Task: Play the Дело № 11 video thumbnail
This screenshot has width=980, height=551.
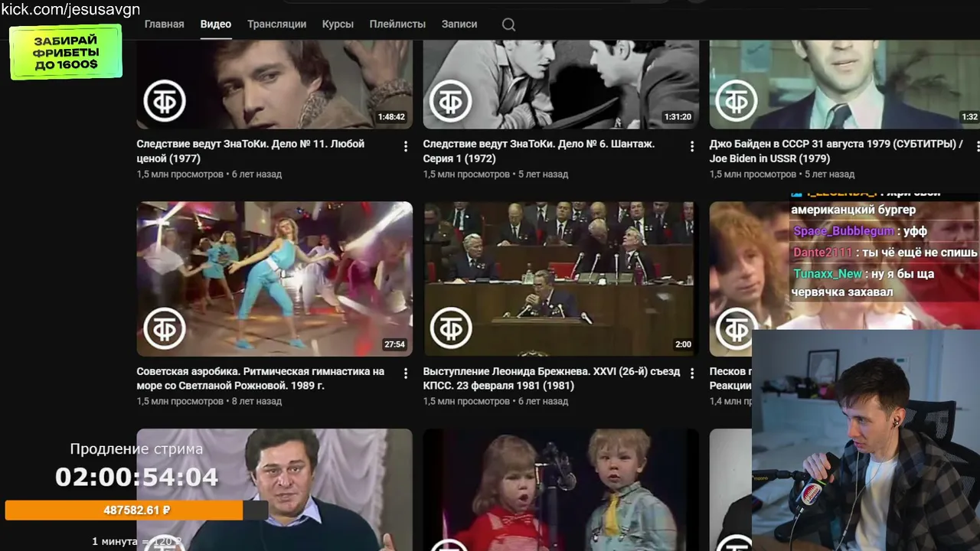Action: click(274, 84)
